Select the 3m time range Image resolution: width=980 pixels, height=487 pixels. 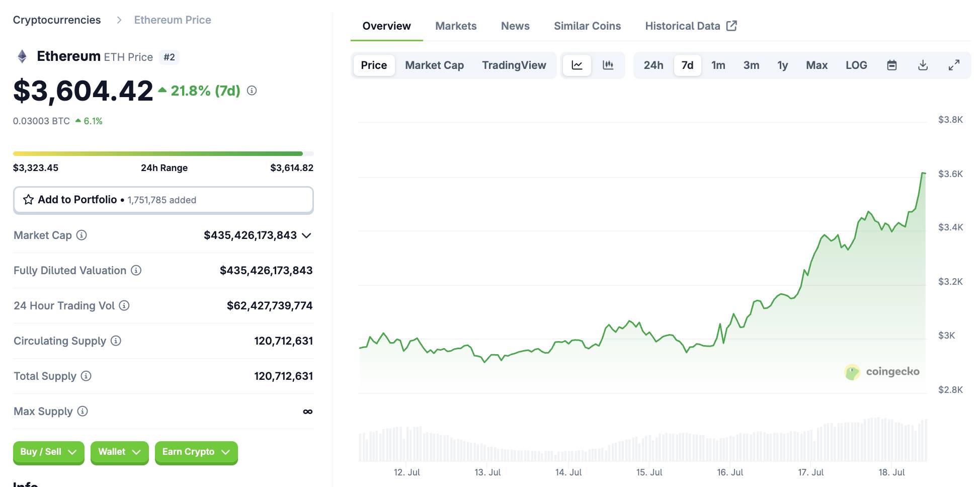pos(751,65)
